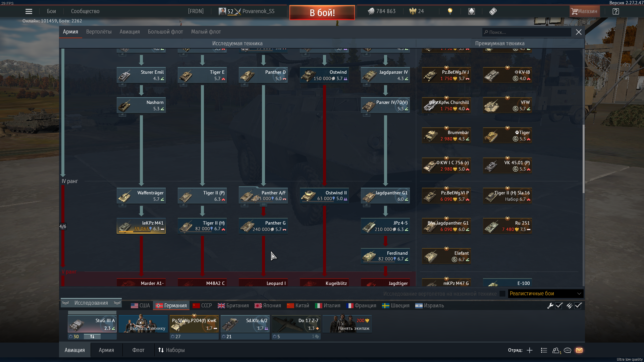Open the Бои menu
The image size is (644, 362).
[x=51, y=11]
